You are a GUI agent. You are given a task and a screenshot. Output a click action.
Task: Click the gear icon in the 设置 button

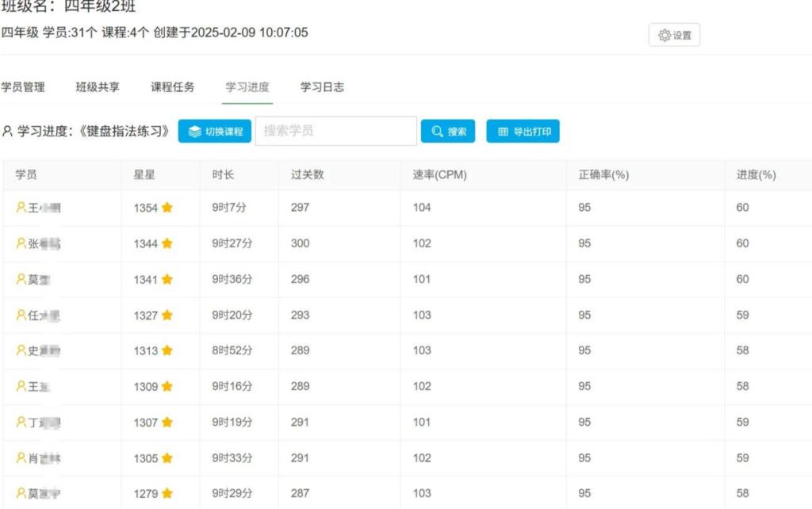[665, 36]
